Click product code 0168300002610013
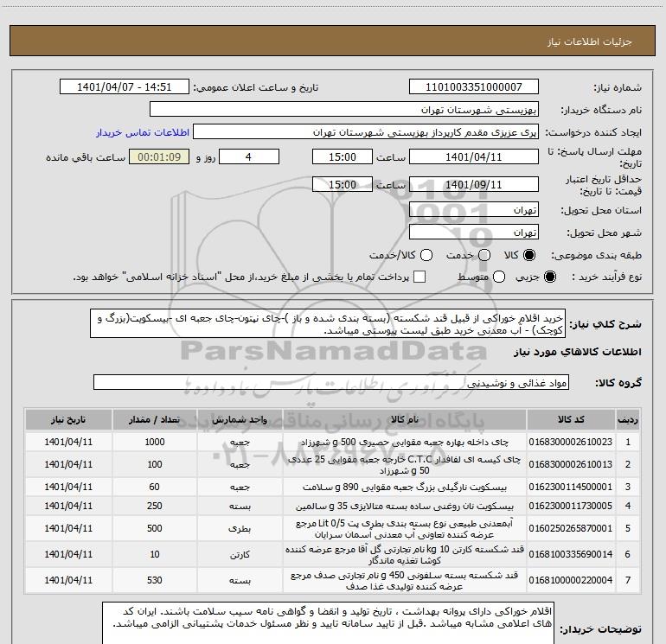The width and height of the screenshot is (666, 644). coord(571,464)
